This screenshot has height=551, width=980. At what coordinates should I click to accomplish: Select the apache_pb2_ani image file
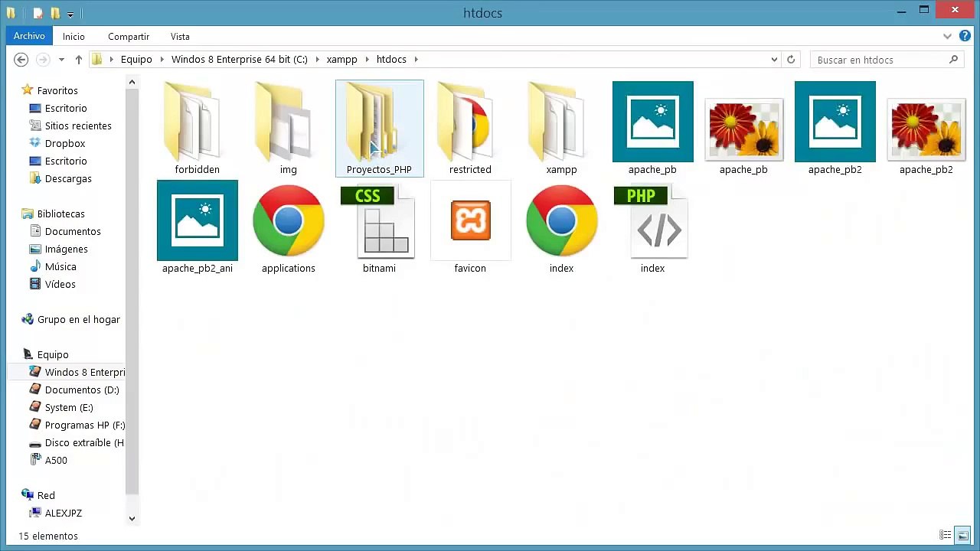[197, 227]
